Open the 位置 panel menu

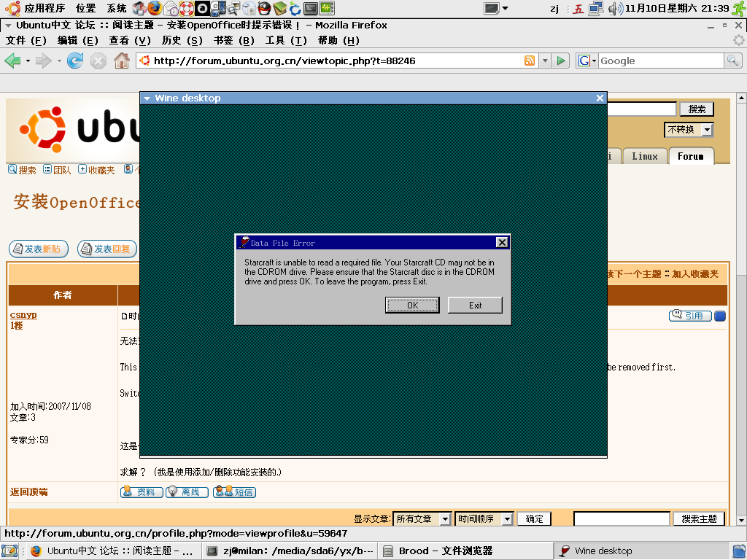(x=86, y=8)
